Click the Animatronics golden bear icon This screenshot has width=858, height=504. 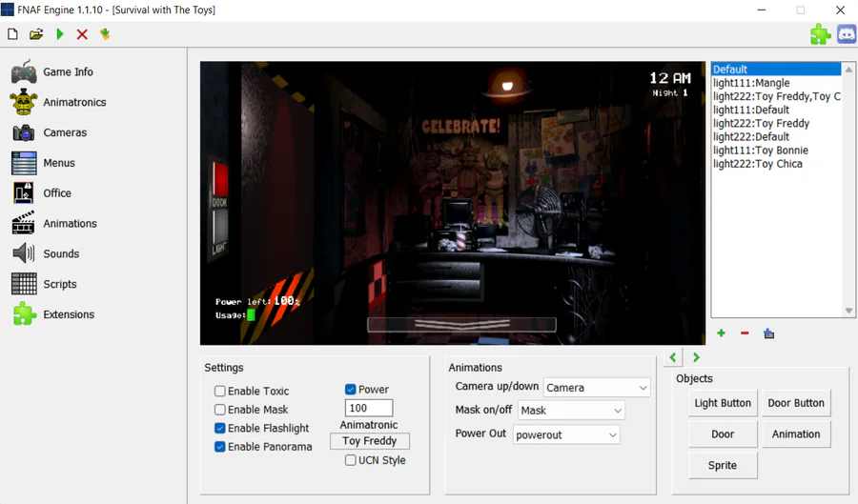(x=24, y=102)
